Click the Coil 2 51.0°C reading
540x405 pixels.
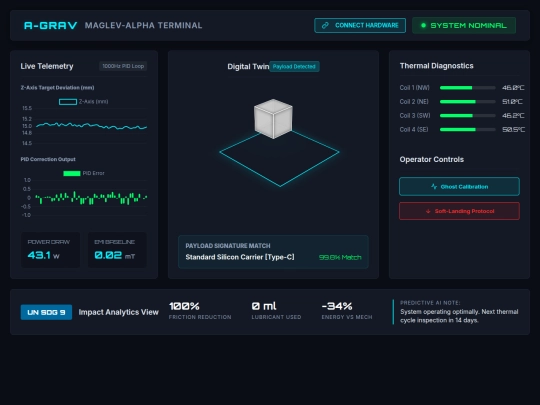512,102
